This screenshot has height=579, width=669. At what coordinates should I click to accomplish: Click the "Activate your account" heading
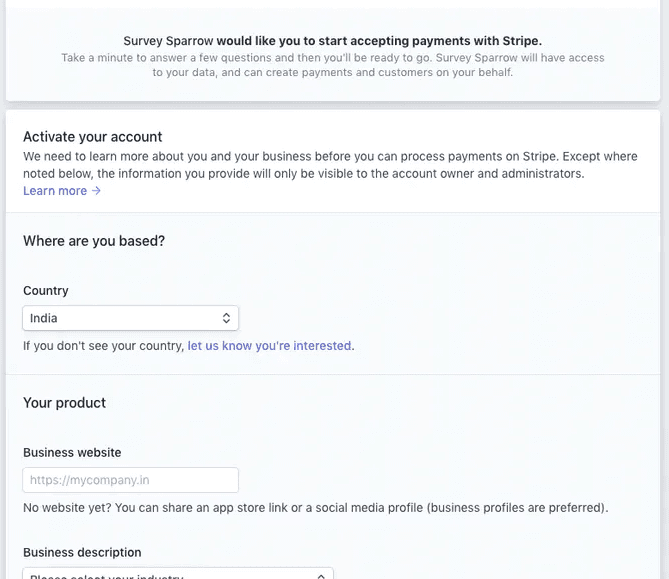(92, 137)
